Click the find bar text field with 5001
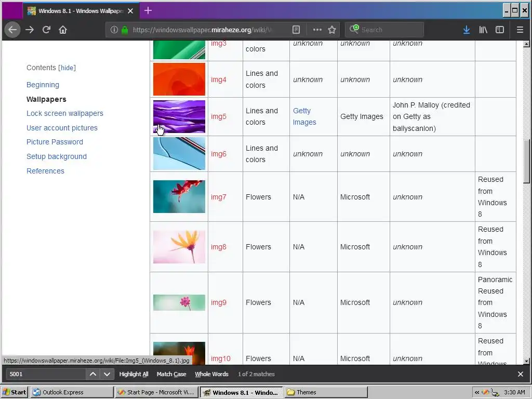Viewport: 532px width, 399px height. 46,374
